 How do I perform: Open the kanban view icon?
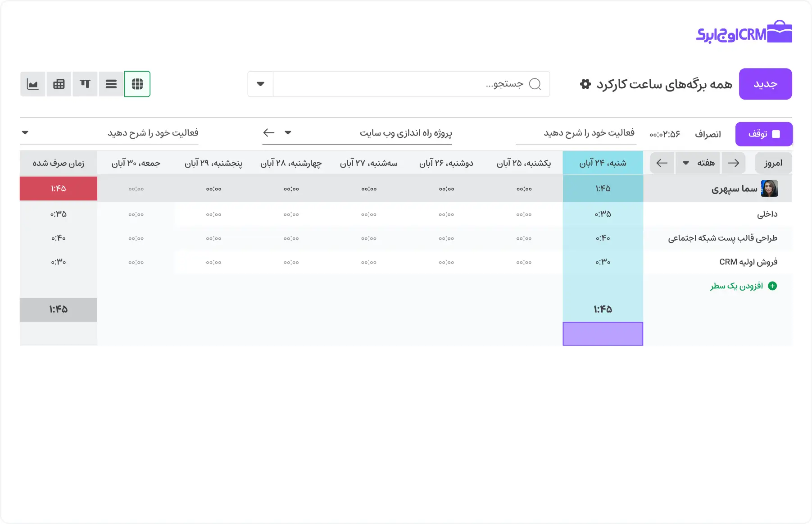85,84
